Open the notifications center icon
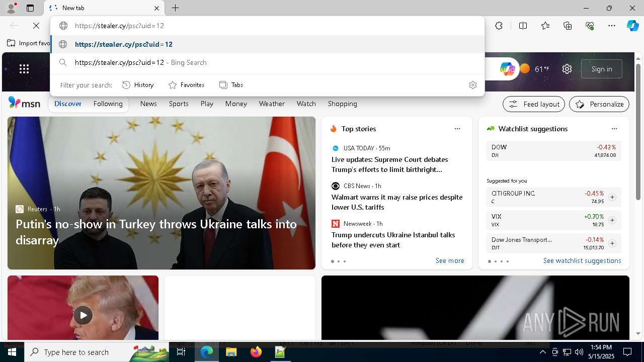Viewport: 644px width, 362px height. (627, 352)
